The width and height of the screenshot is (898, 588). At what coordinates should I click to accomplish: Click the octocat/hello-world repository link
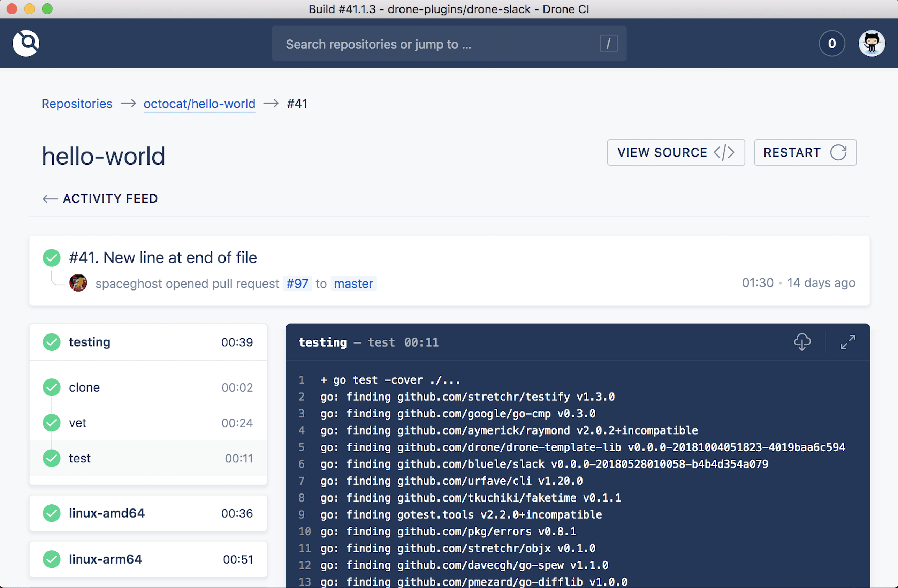199,104
